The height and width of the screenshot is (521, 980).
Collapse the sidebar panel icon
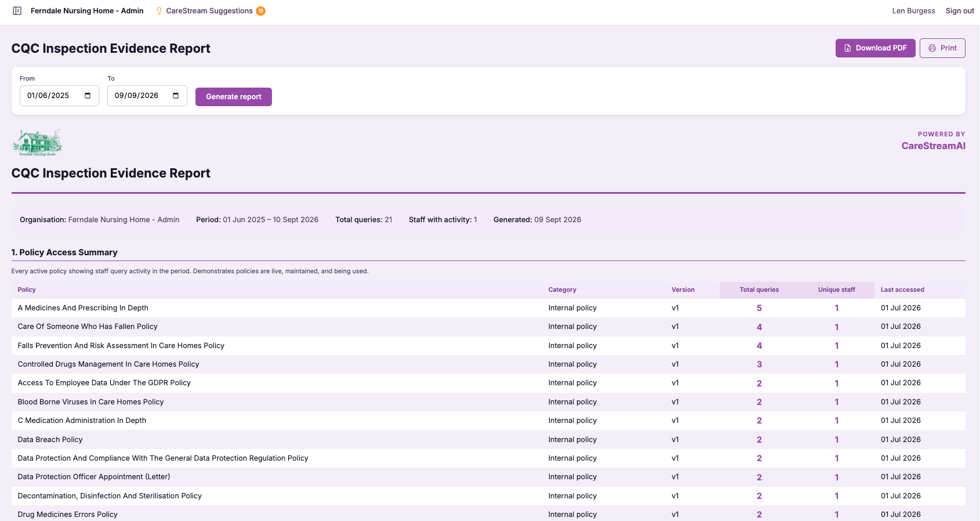tap(17, 11)
